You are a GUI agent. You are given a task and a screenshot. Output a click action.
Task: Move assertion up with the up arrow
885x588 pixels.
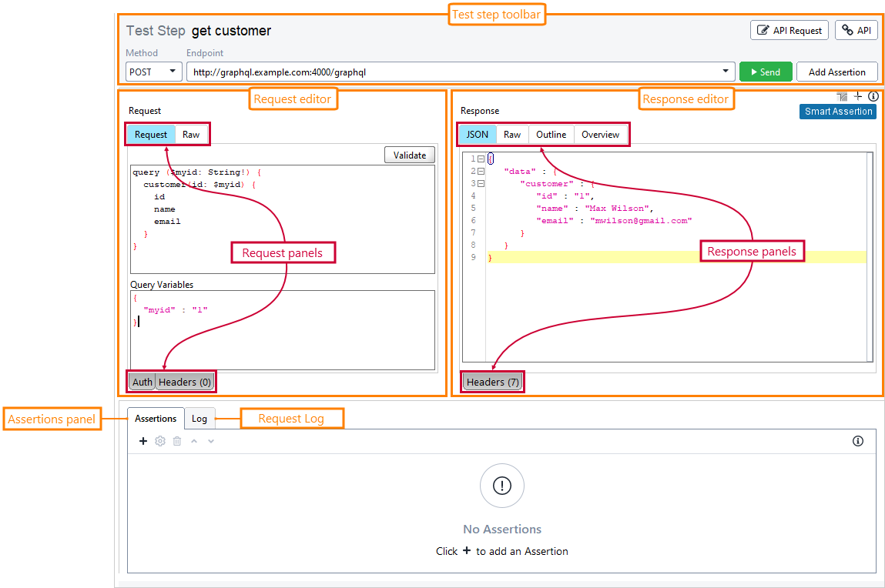[194, 441]
